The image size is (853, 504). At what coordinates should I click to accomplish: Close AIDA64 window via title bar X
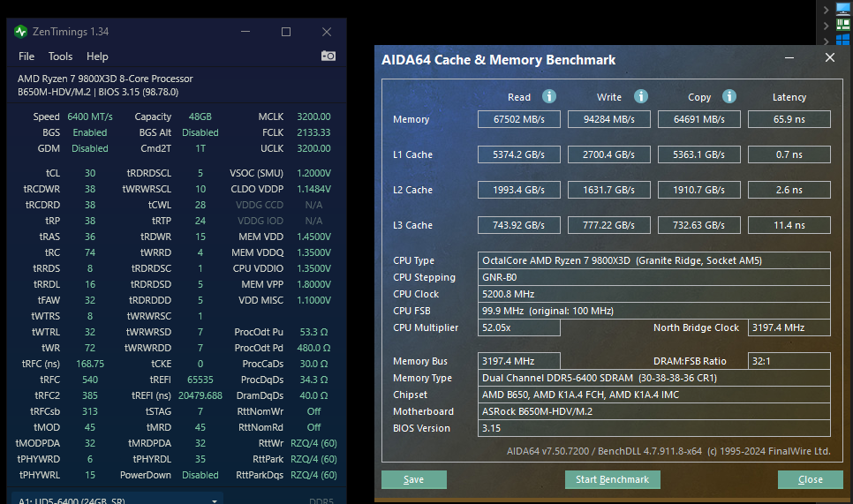(x=830, y=57)
